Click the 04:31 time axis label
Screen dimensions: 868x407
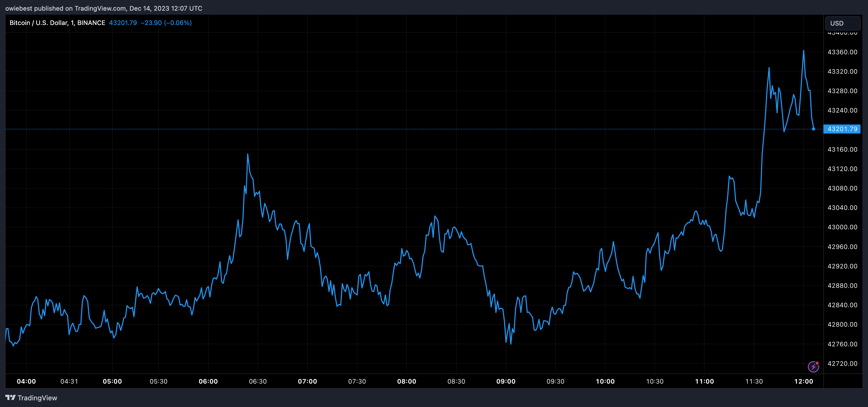point(69,381)
